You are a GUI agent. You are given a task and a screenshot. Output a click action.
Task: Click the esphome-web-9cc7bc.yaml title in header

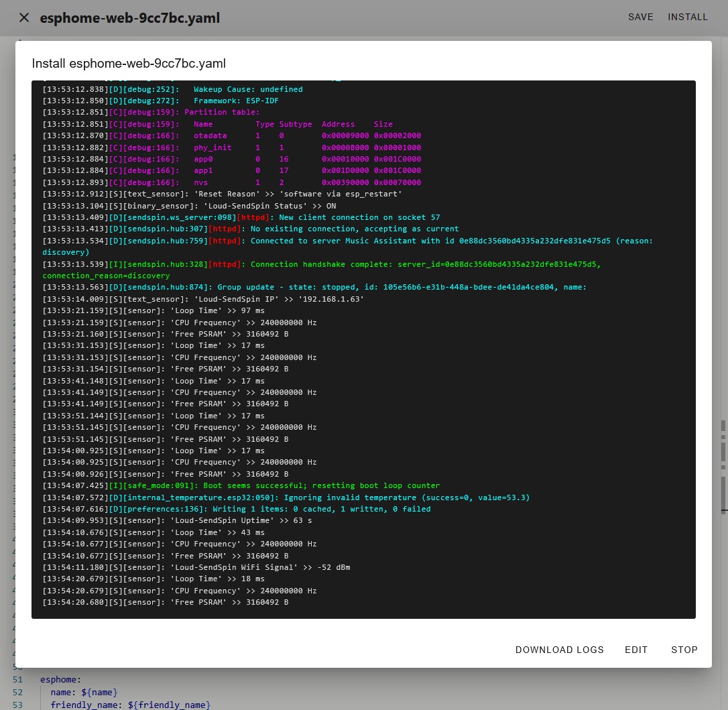click(x=129, y=17)
